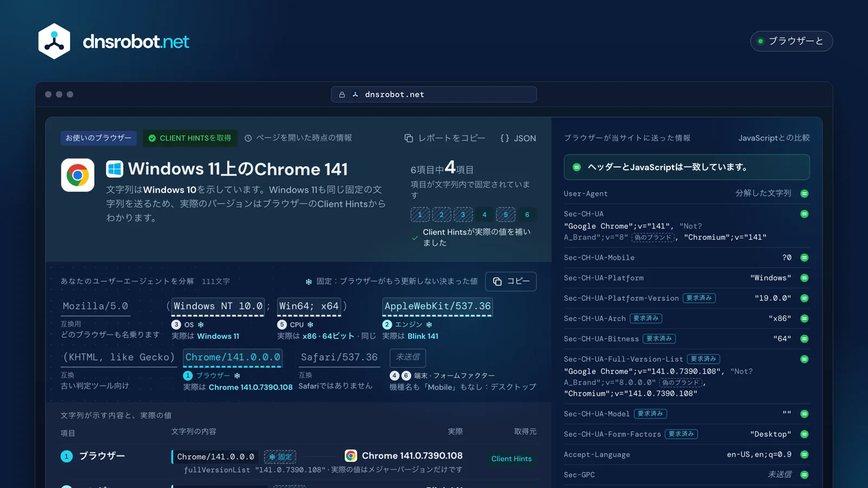This screenshot has width=868, height=488.
Task: Click the 要求済み tag on Sec-CH-UA-Model
Action: pos(650,414)
